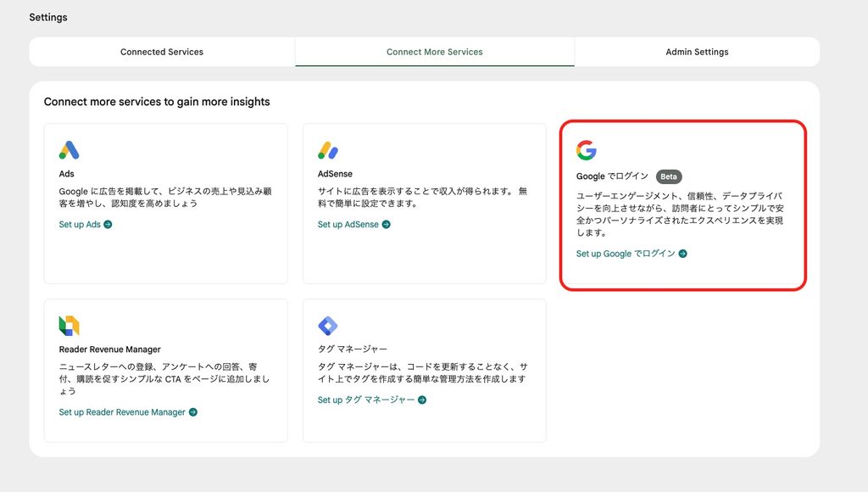868x492 pixels.
Task: Open Set up Reader Revenue Manager link
Action: pos(122,412)
